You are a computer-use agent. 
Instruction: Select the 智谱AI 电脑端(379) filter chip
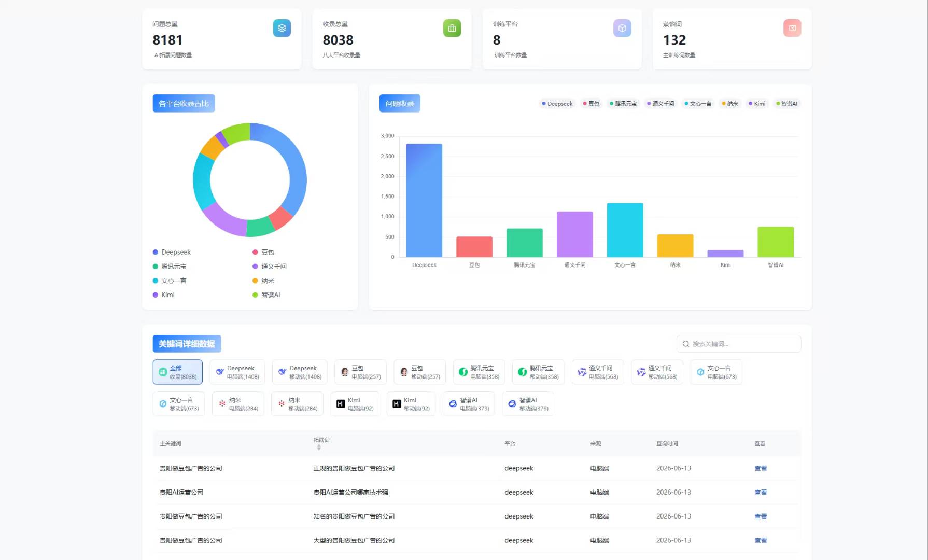coord(469,404)
